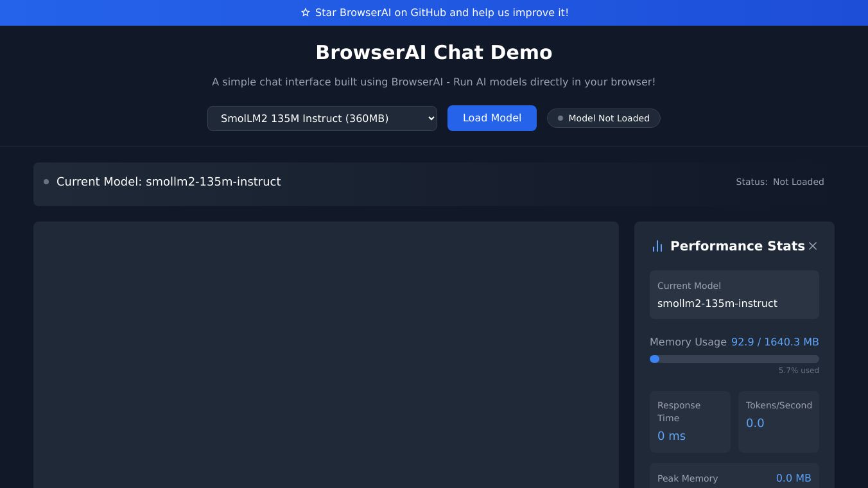This screenshot has width=868, height=488.
Task: Click the smollm2-135m-instruct name in stats card
Action: (717, 303)
